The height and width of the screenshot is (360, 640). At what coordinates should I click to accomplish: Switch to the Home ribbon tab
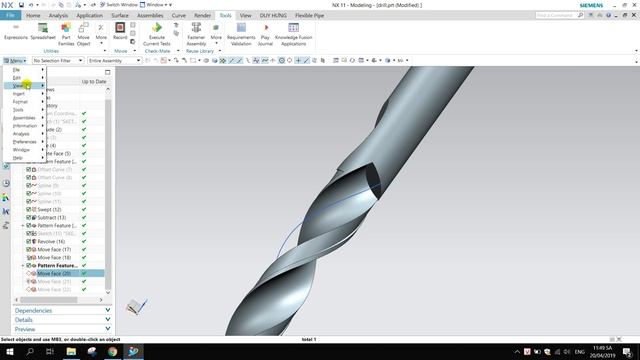33,16
